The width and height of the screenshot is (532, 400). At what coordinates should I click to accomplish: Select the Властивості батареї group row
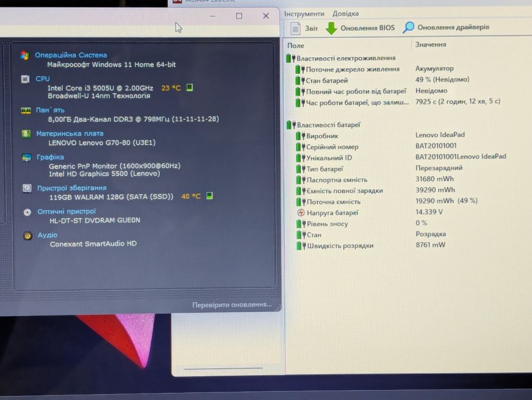click(x=323, y=125)
